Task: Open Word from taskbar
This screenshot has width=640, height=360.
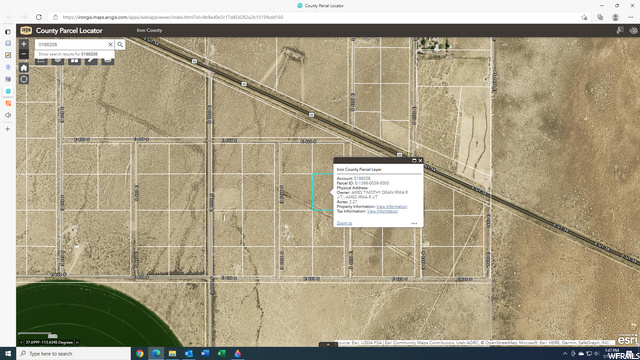Action: (205, 353)
